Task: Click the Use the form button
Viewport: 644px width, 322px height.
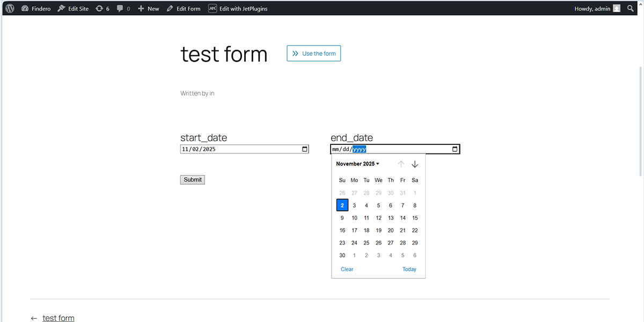Action: 314,54
